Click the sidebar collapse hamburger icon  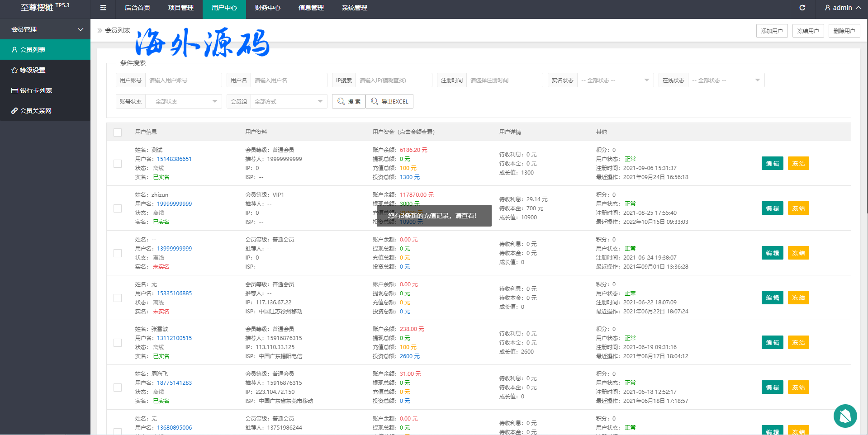pyautogui.click(x=103, y=8)
